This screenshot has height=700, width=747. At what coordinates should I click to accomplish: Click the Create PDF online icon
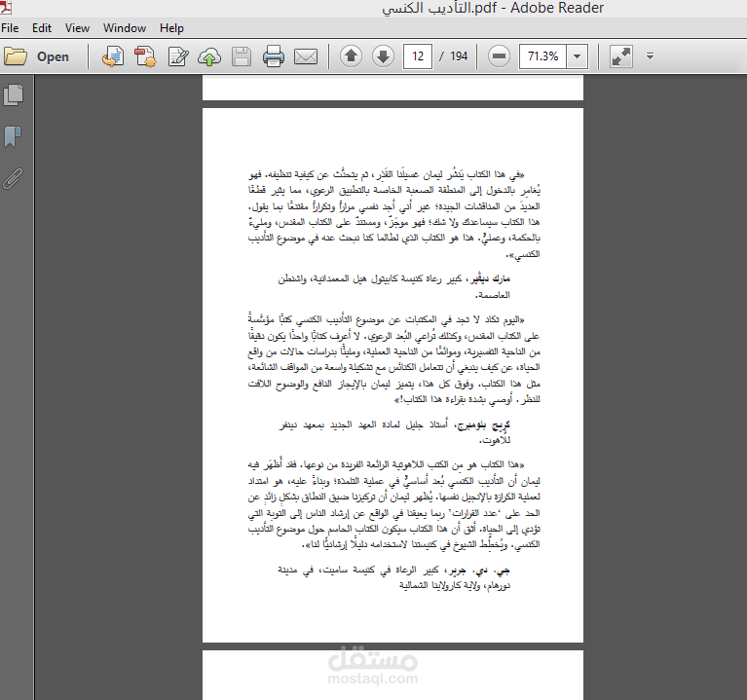click(145, 56)
